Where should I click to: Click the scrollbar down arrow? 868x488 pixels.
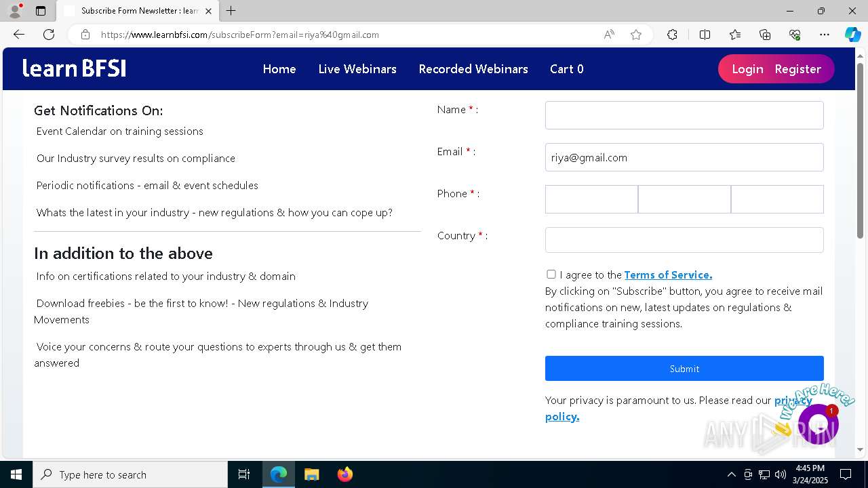click(x=860, y=449)
